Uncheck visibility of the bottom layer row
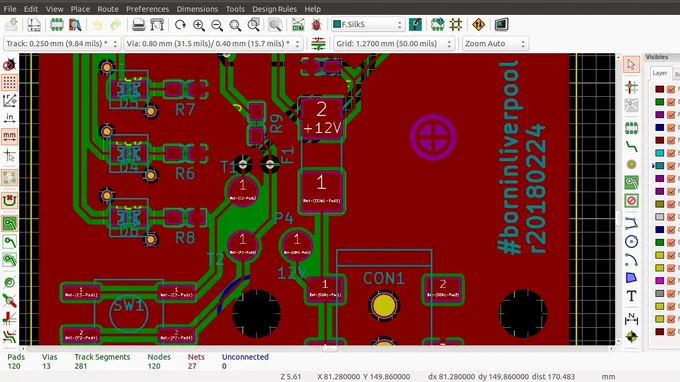The height and width of the screenshot is (382, 680). [671, 332]
